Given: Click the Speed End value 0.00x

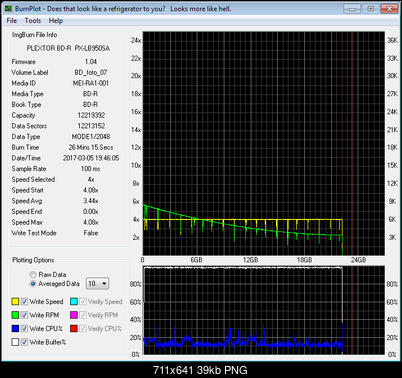Looking at the screenshot, I should pyautogui.click(x=91, y=211).
